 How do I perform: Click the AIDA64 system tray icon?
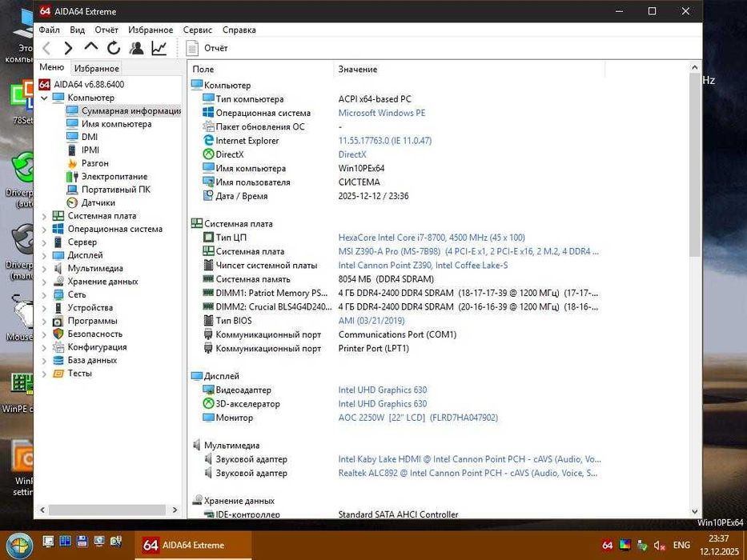607,546
